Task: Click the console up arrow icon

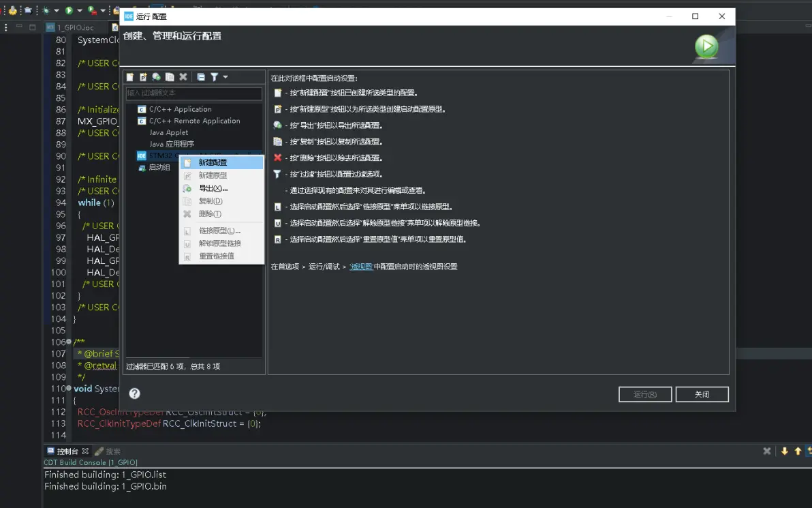Action: (x=798, y=451)
